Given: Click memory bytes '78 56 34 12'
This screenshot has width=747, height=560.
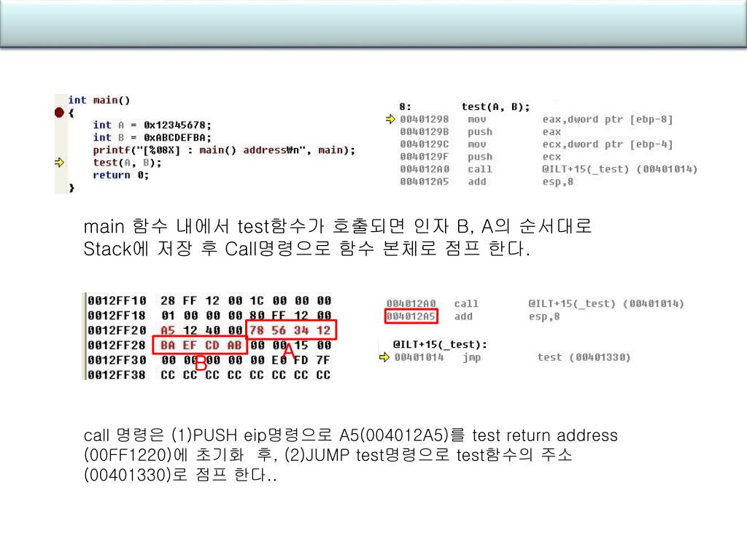Looking at the screenshot, I should 290,330.
